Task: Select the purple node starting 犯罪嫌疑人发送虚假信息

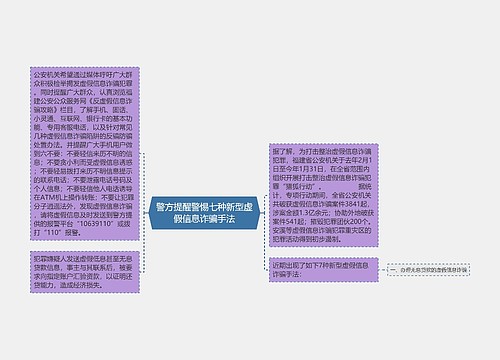Action: point(85,272)
